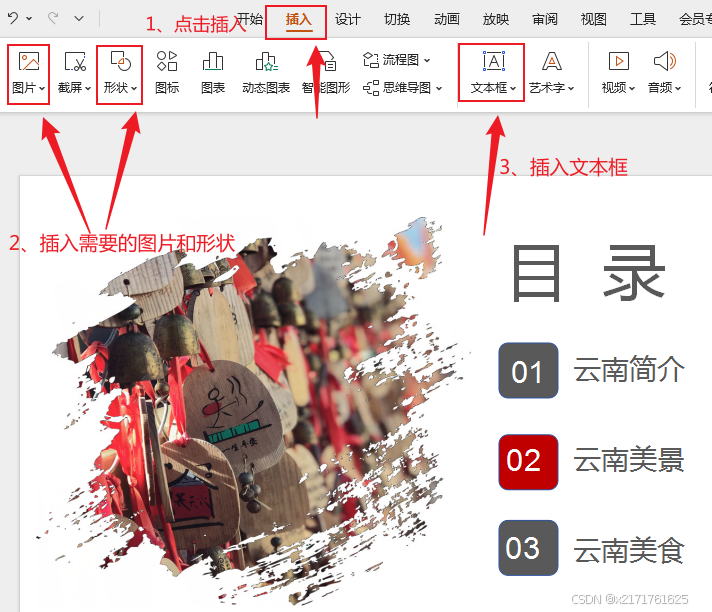The height and width of the screenshot is (612, 712).
Task: Select the 插入 ribbon tab
Action: pyautogui.click(x=298, y=20)
